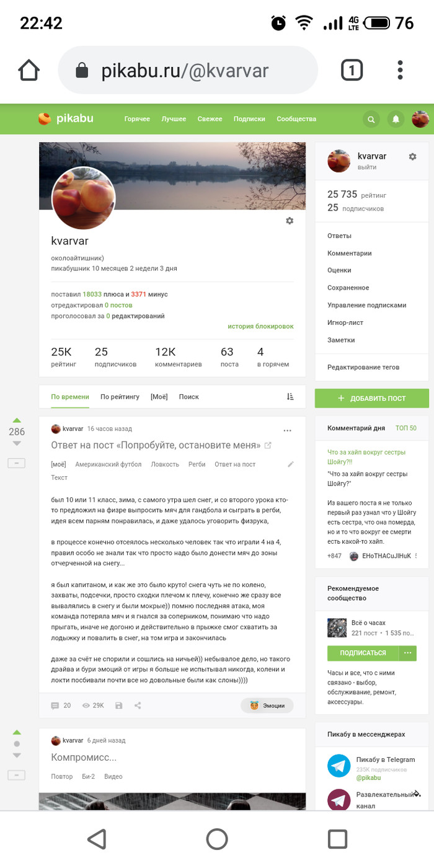Viewport: 434px width, 868px height.
Task: Save the post with floppy disk icon
Action: click(x=119, y=706)
